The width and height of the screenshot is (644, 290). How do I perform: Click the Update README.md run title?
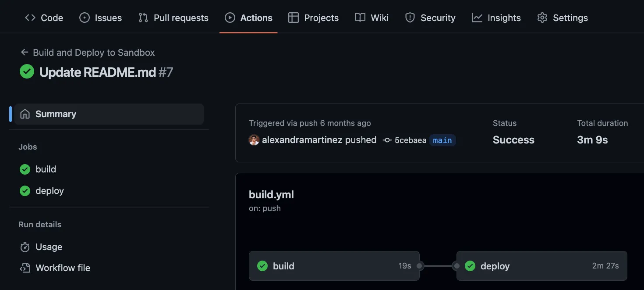click(98, 72)
